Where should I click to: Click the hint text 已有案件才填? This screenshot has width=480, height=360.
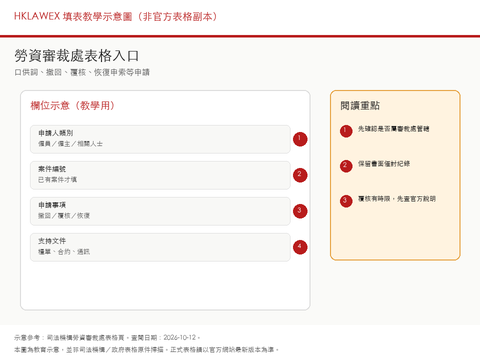[x=57, y=180]
